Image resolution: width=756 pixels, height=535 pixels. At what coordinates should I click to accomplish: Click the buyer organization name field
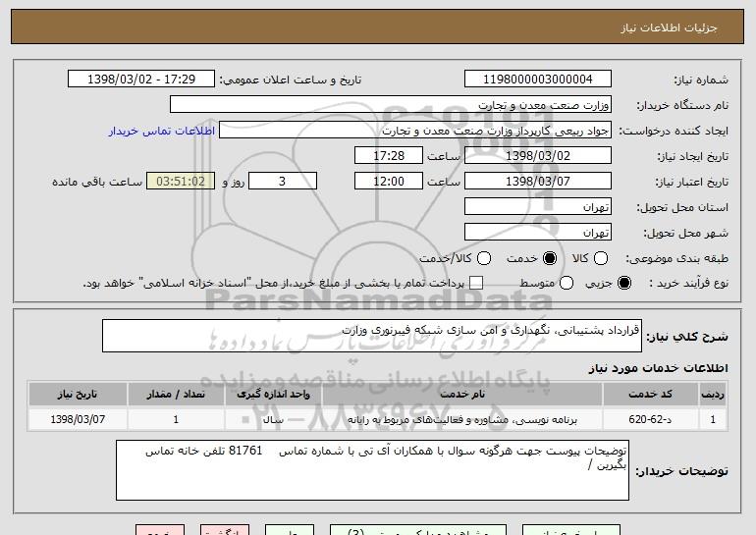[x=391, y=105]
